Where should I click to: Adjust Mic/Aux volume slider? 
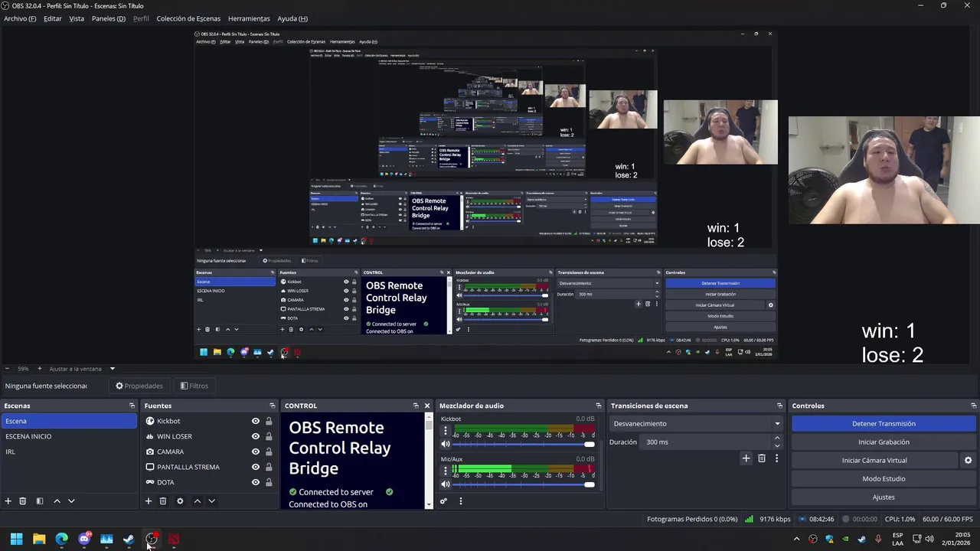click(x=524, y=484)
